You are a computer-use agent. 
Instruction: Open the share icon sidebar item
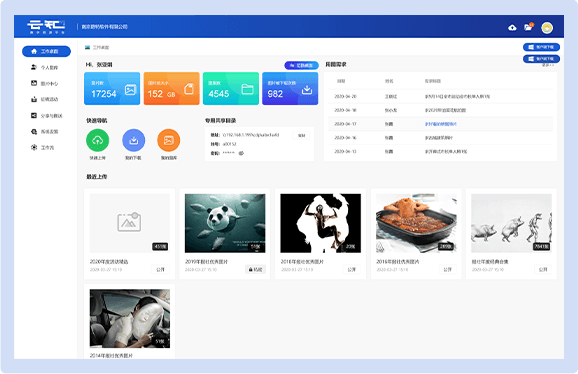click(x=47, y=116)
